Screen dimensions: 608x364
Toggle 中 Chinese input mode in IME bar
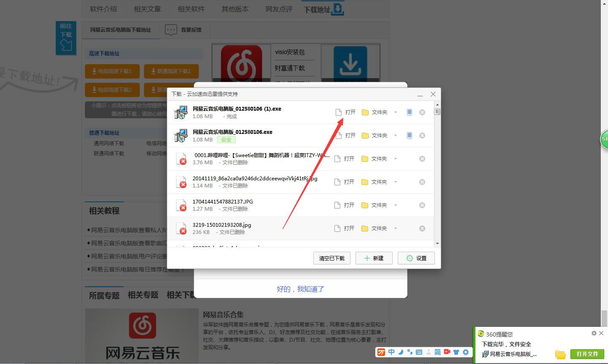(x=391, y=352)
